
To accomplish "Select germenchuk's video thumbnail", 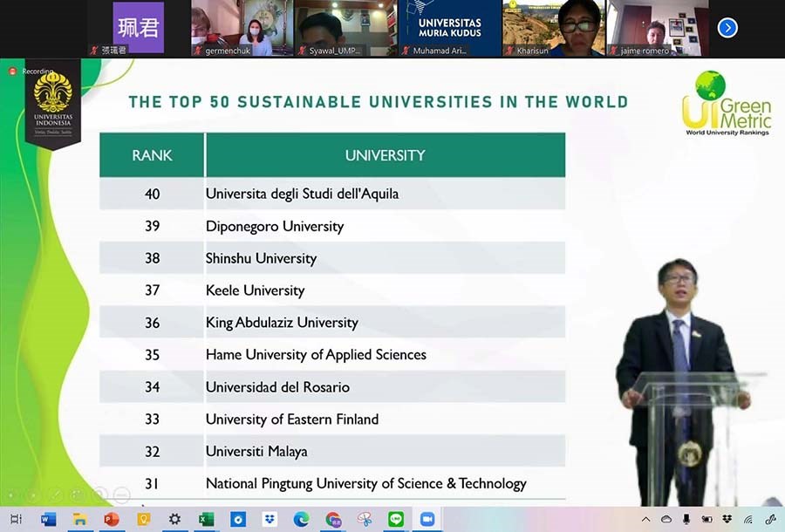I will pyautogui.click(x=242, y=28).
